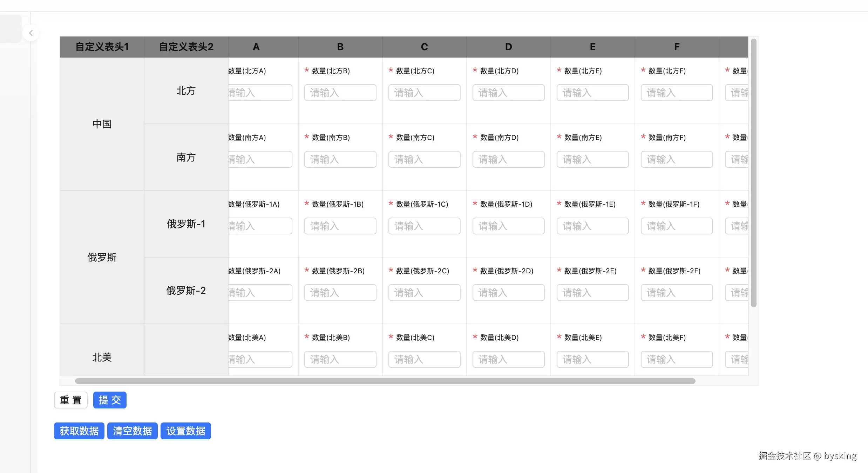This screenshot has width=868, height=473.
Task: Select the 俄罗斯-1 row header cell
Action: click(186, 224)
